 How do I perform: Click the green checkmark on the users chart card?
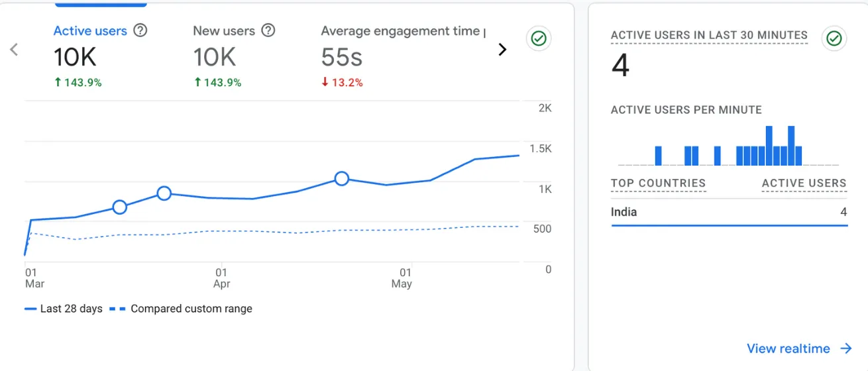pos(539,39)
